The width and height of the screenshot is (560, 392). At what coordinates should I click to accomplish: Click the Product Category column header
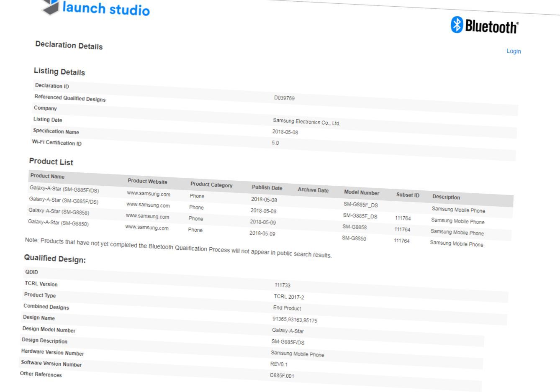coord(211,184)
